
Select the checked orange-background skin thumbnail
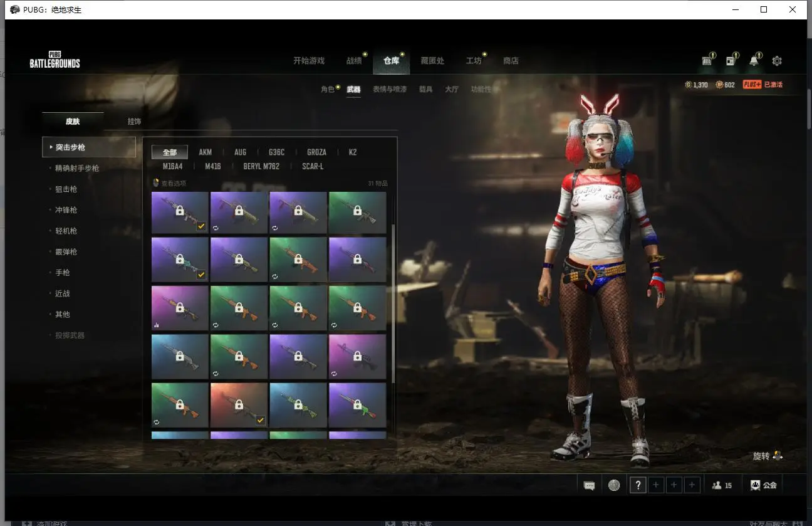(239, 404)
